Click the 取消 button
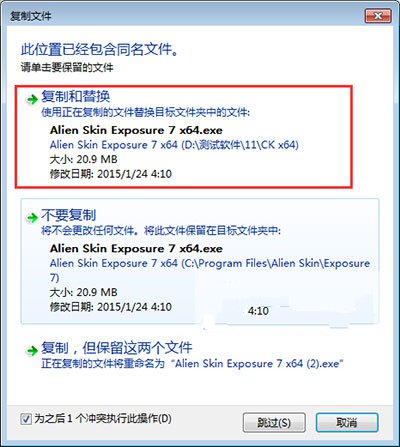 click(x=347, y=423)
